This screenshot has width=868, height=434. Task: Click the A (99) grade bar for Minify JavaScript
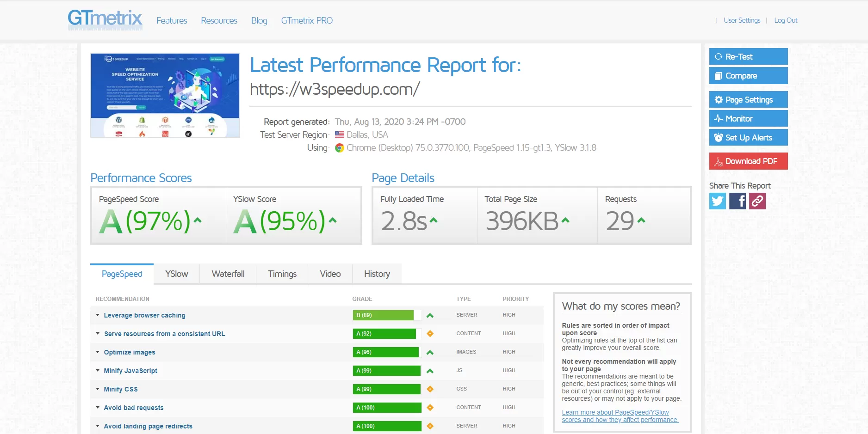pyautogui.click(x=387, y=371)
